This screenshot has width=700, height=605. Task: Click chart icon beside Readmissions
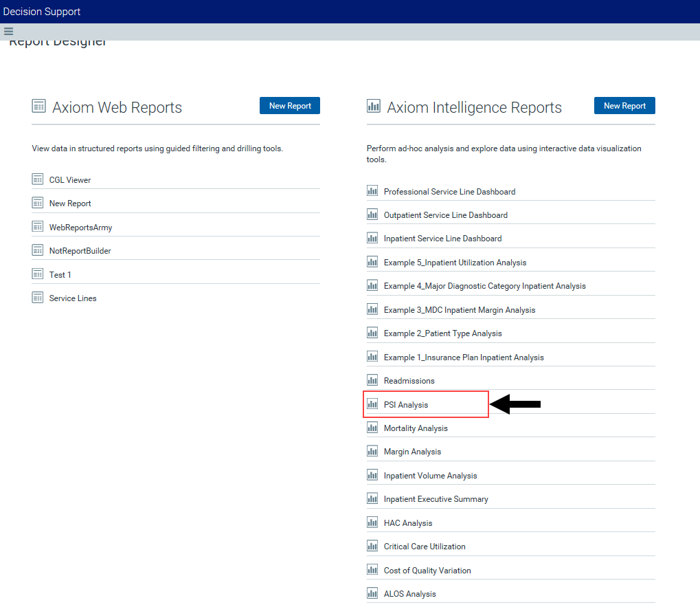coord(372,380)
